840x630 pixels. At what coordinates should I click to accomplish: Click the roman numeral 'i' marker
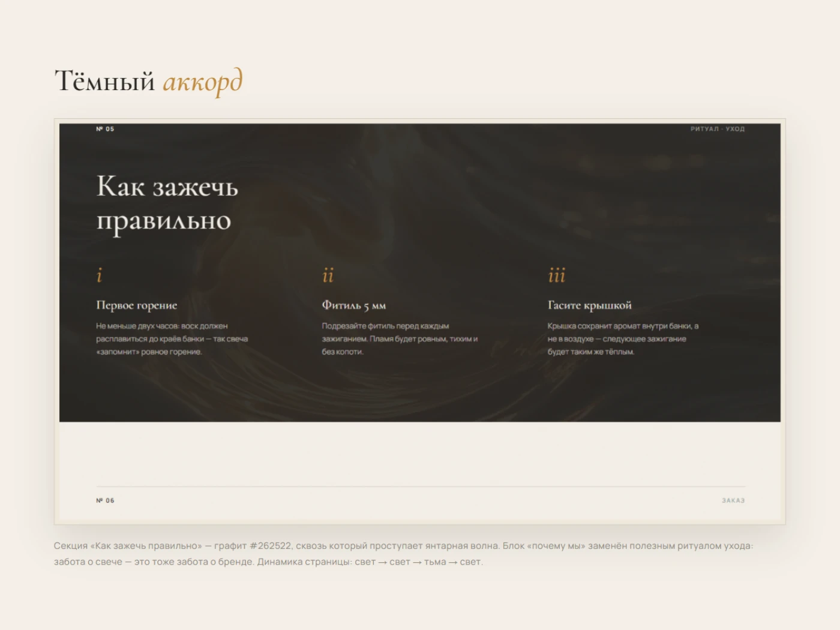coord(100,275)
